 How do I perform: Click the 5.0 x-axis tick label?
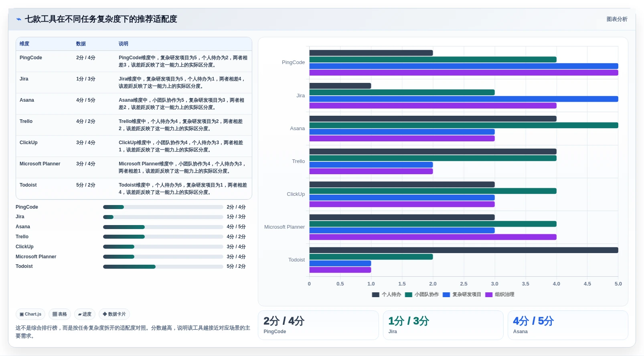618,284
